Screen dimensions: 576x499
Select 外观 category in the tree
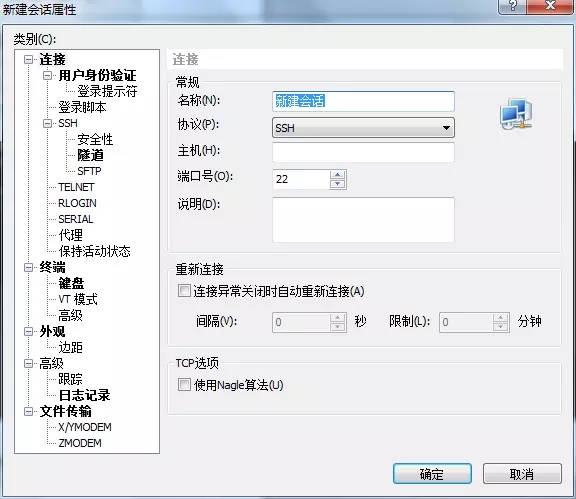52,331
